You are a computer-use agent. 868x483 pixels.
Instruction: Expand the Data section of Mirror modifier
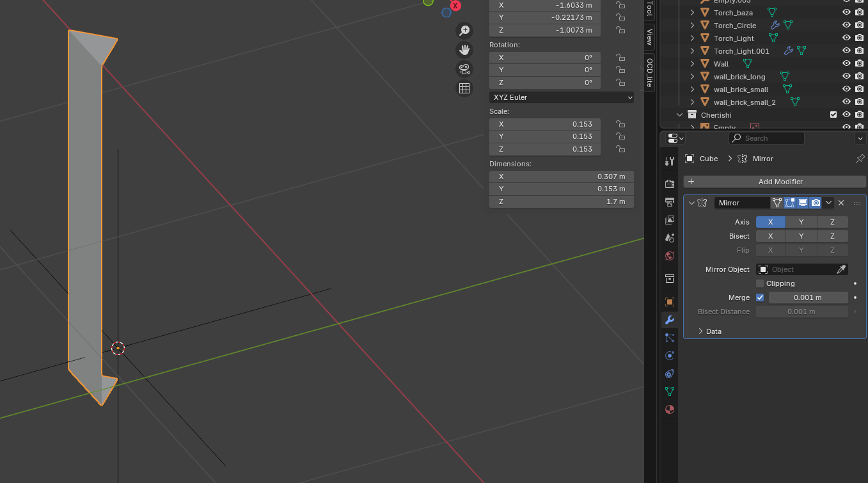click(x=701, y=331)
